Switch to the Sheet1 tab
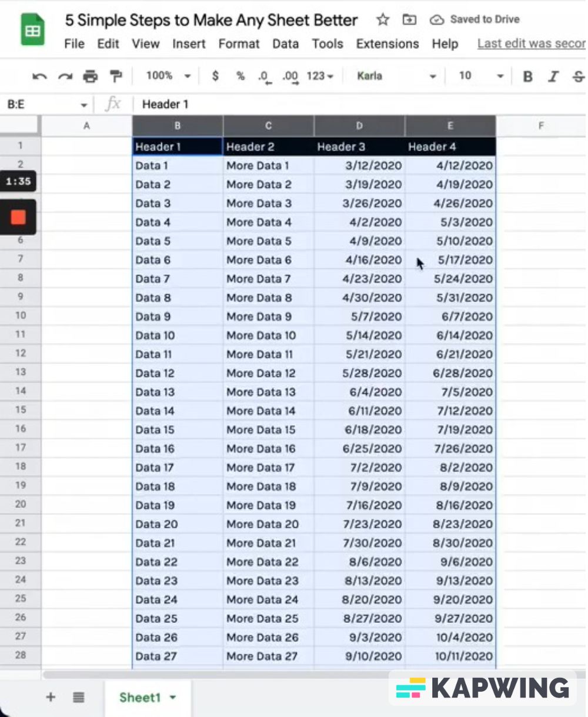Screen dimensions: 588x717 (x=141, y=698)
